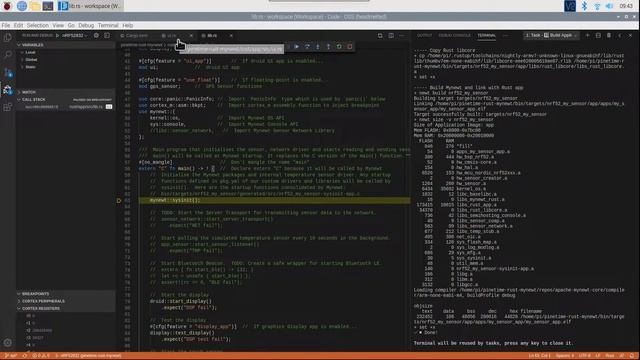Select the TERMINAL panel tab
This screenshot has height=360, width=640.
pos(487,36)
